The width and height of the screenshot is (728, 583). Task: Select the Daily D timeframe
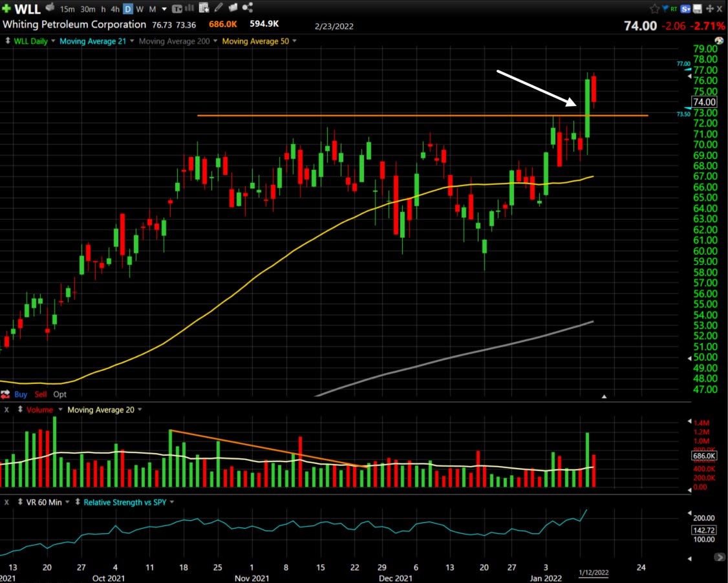pyautogui.click(x=127, y=9)
